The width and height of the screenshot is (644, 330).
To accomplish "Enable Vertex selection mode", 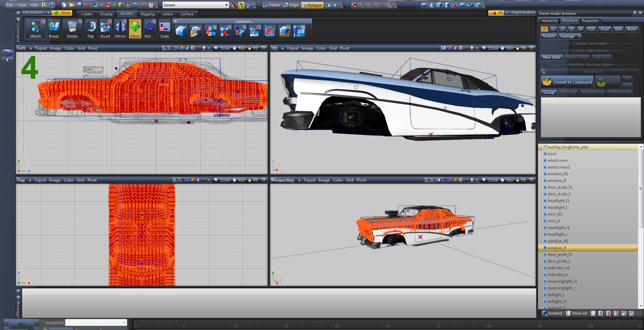I will click(271, 5).
